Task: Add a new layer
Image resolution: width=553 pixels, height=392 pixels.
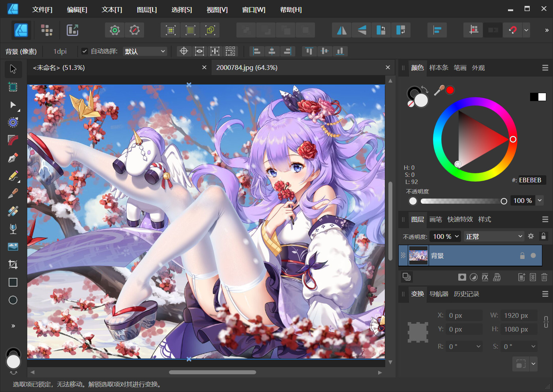Action: pos(521,277)
